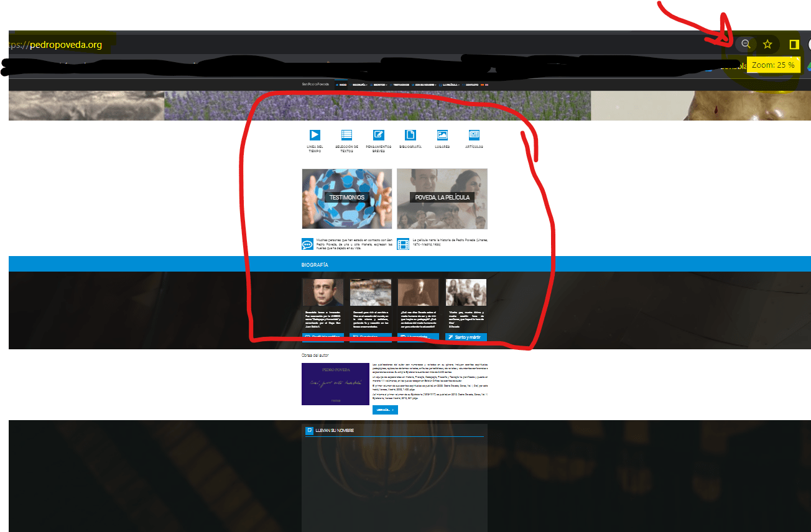Viewport: 811px width, 532px height.
Task: Open the Santo y mártir children photo thumbnail
Action: pyautogui.click(x=466, y=292)
